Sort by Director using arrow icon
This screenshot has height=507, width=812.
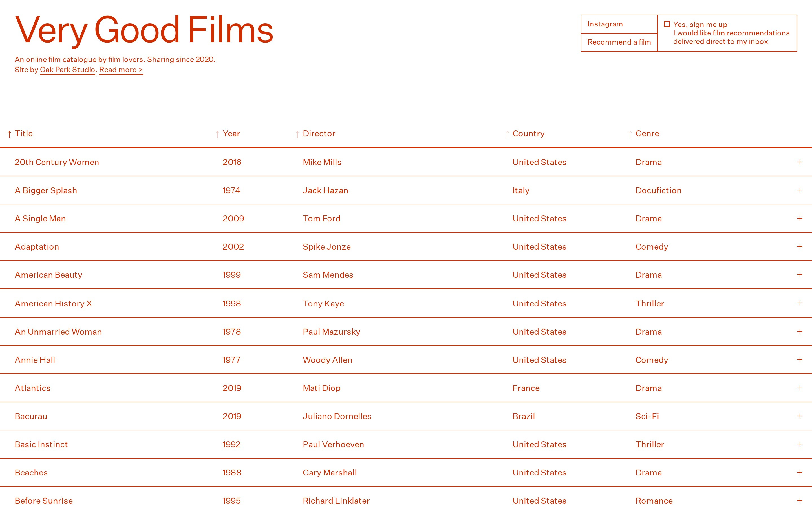point(297,134)
